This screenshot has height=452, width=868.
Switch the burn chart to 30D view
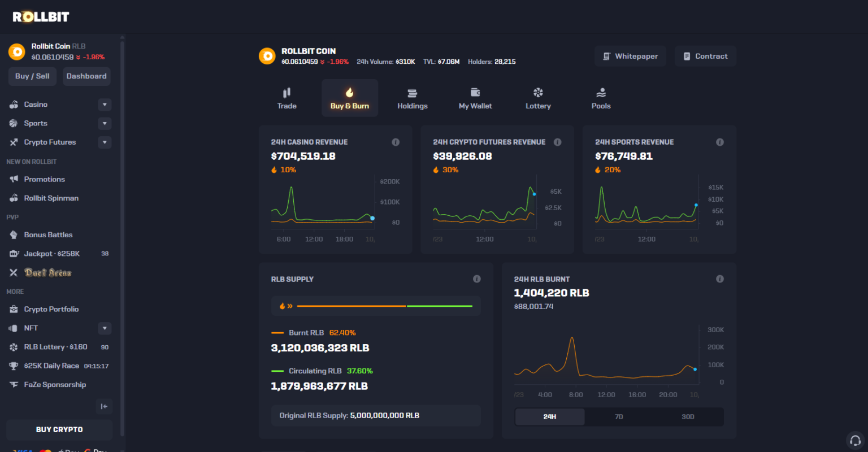point(687,416)
